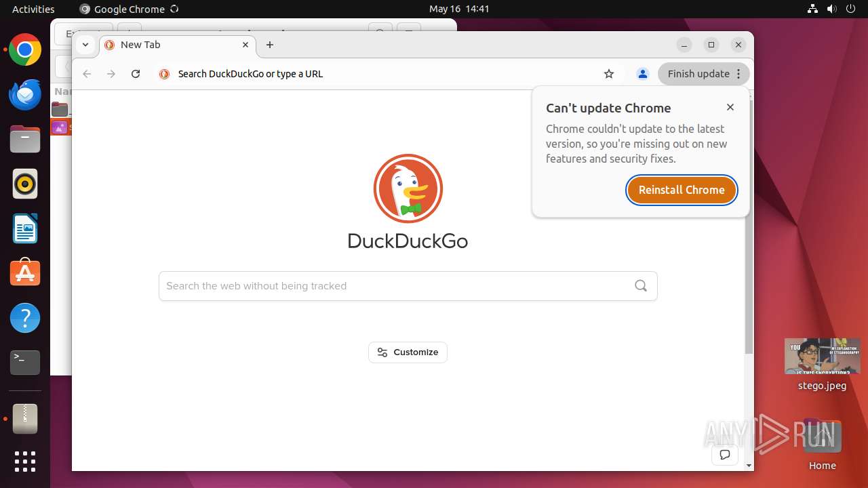Open the Google Chrome app menu in top bar
This screenshot has width=868, height=488.
129,9
